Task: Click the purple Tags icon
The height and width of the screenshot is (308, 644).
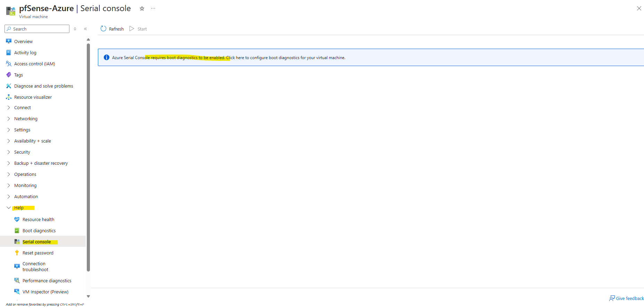Action: [x=9, y=75]
